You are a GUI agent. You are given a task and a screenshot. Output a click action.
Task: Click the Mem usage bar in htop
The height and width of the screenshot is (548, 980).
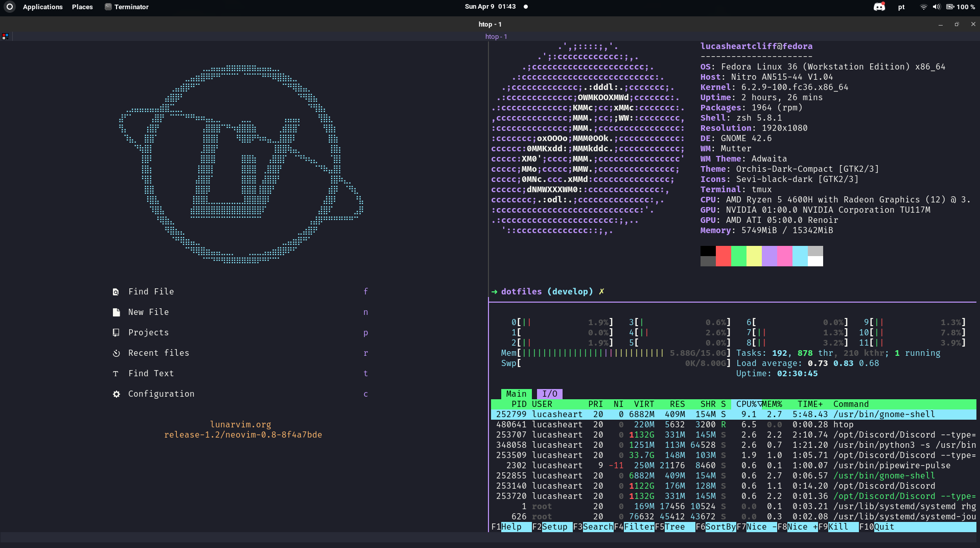click(616, 353)
